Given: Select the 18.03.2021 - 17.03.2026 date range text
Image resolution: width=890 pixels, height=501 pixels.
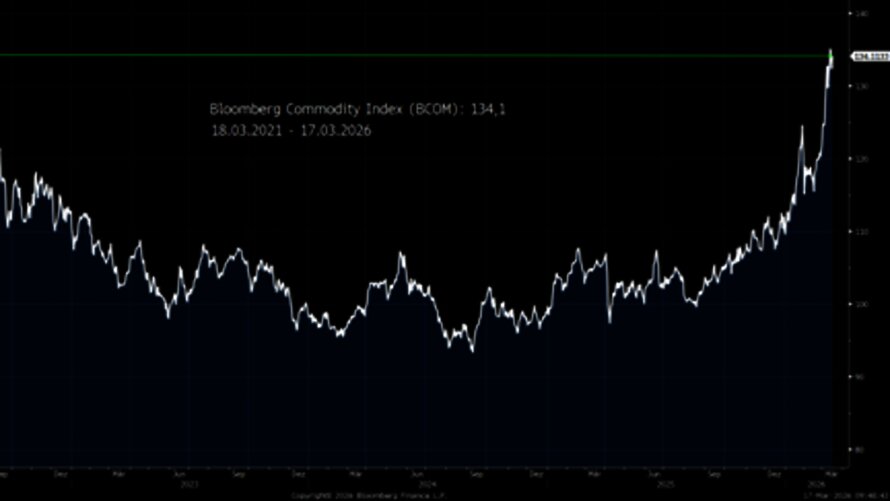Looking at the screenshot, I should tap(290, 130).
